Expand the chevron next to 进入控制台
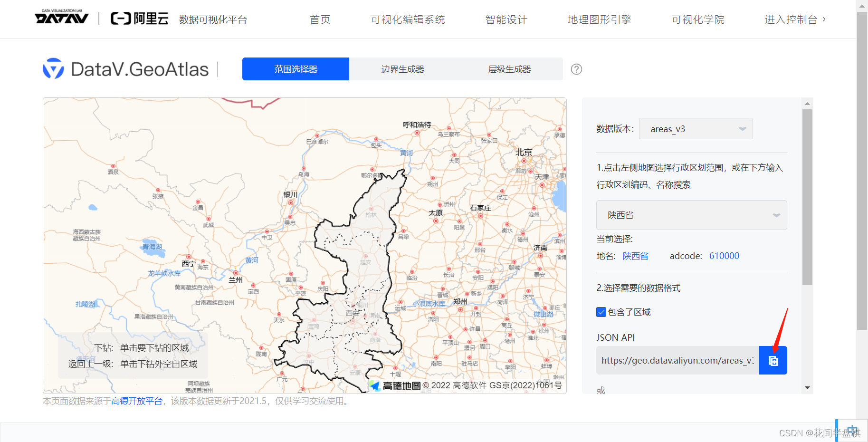The height and width of the screenshot is (442, 868). (825, 20)
